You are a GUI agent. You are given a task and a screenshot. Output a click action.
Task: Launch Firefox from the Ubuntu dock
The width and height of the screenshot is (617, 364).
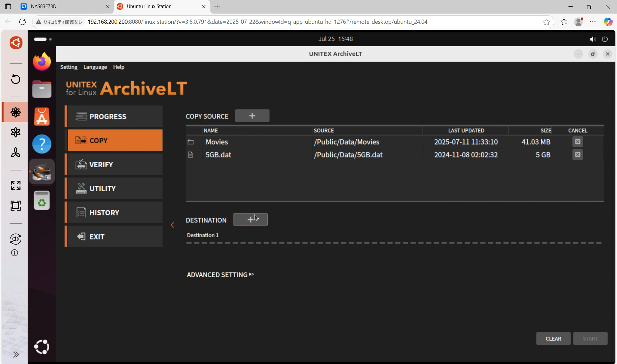coord(42,62)
